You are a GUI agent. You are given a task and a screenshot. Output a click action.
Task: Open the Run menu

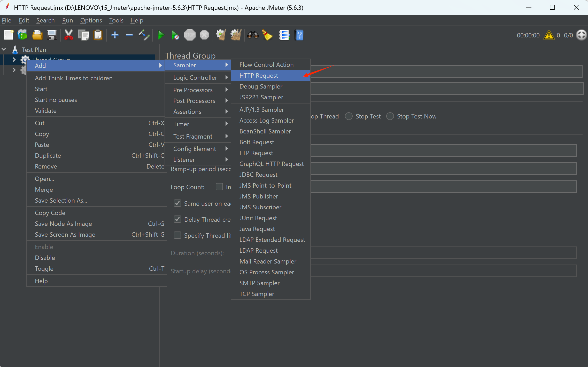click(67, 20)
